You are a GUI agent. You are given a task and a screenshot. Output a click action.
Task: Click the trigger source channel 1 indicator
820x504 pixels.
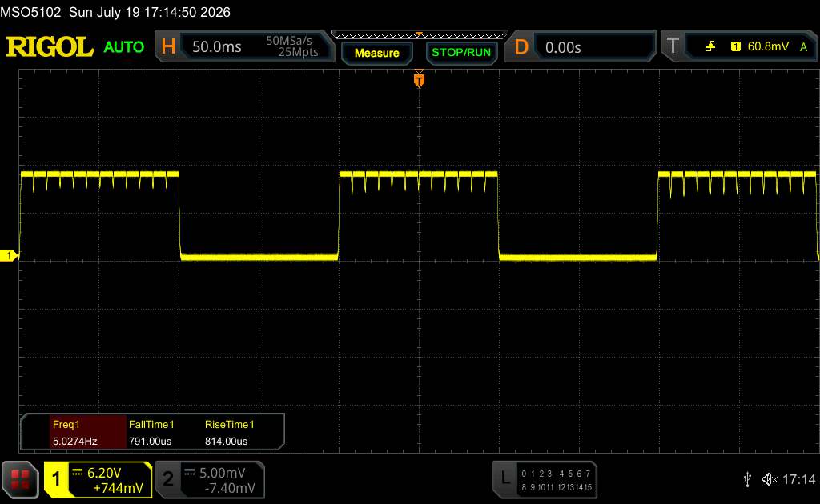[735, 46]
